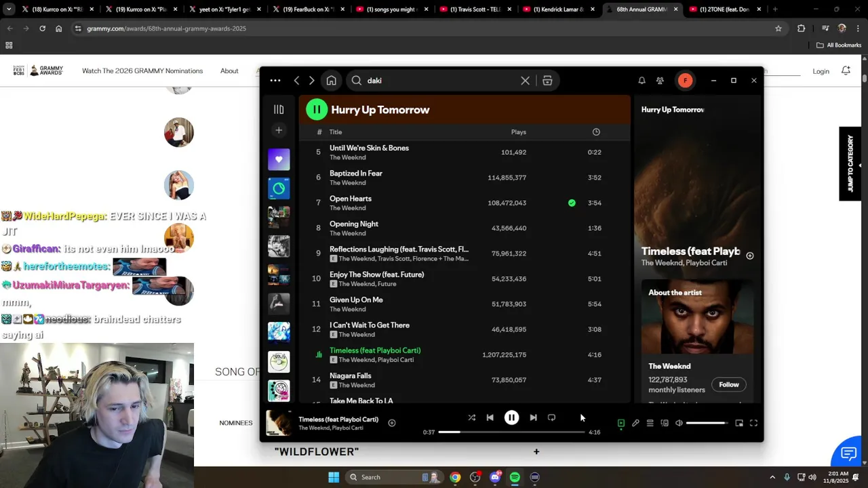Toggle shuffle in the Spotify player
Screen dimensions: 868x488
471,418
